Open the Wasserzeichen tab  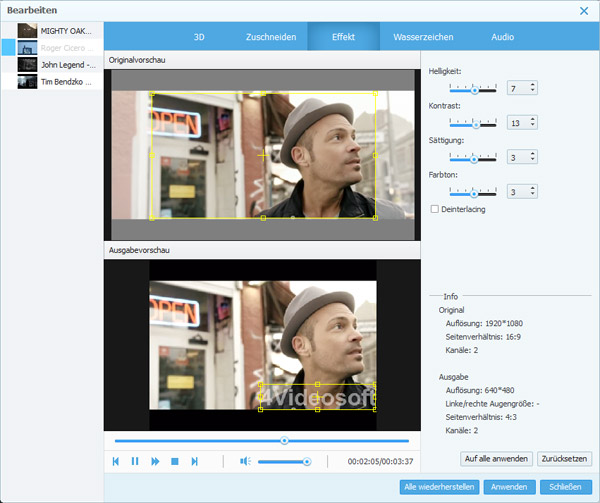click(423, 37)
